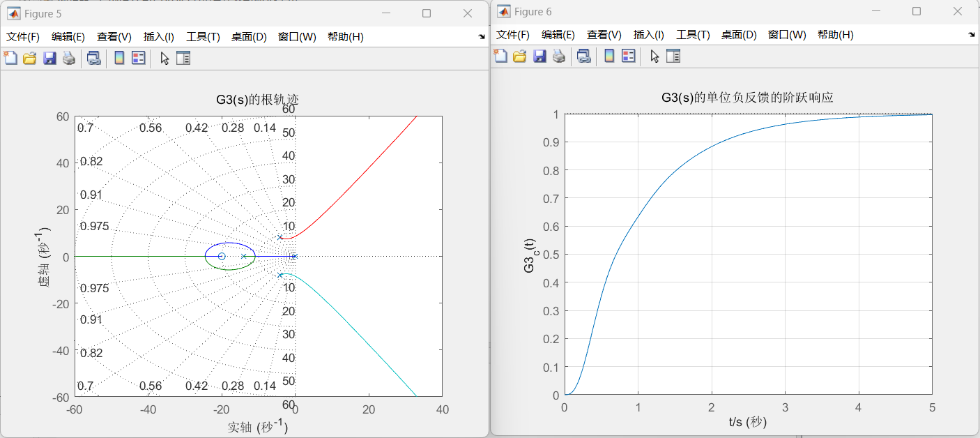Select the blue upper ellipse locus branch
Image resolution: width=980 pixels, height=438 pixels.
click(x=230, y=243)
